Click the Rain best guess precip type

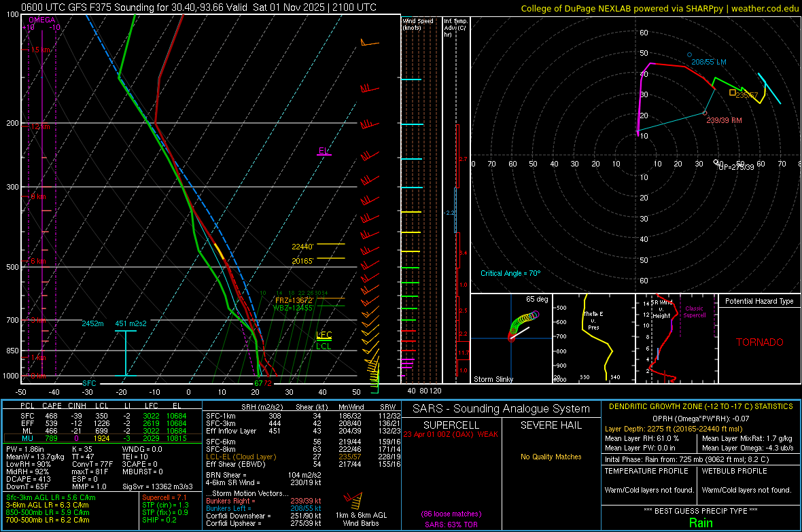[701, 522]
